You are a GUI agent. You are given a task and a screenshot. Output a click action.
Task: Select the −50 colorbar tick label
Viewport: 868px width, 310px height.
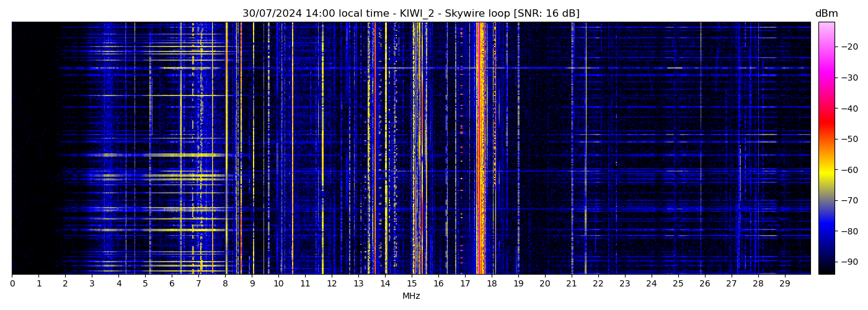(x=849, y=139)
